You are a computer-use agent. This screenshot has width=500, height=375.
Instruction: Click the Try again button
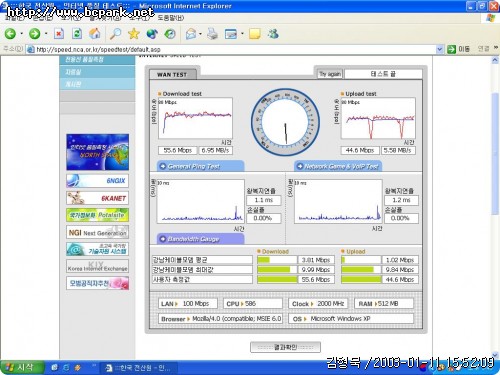pyautogui.click(x=330, y=74)
